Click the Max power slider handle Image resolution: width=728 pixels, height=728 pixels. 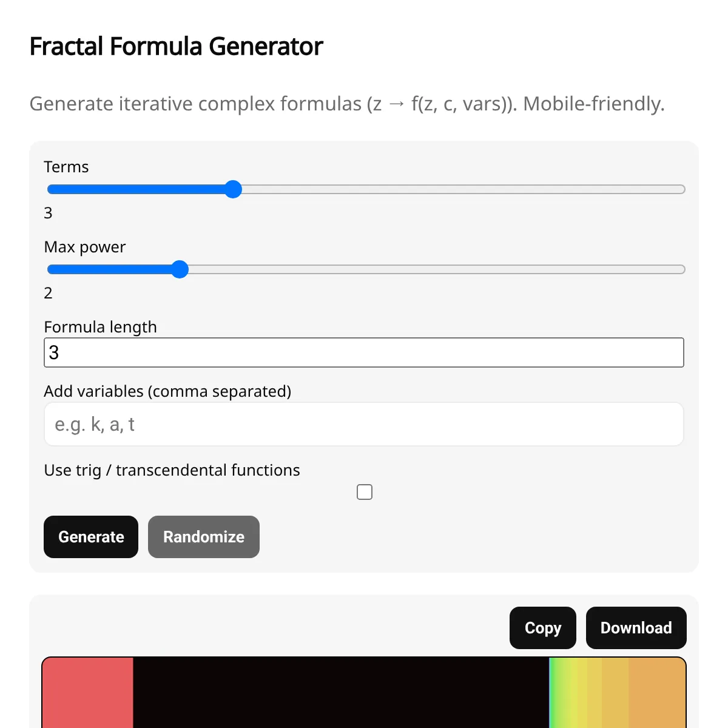[180, 269]
